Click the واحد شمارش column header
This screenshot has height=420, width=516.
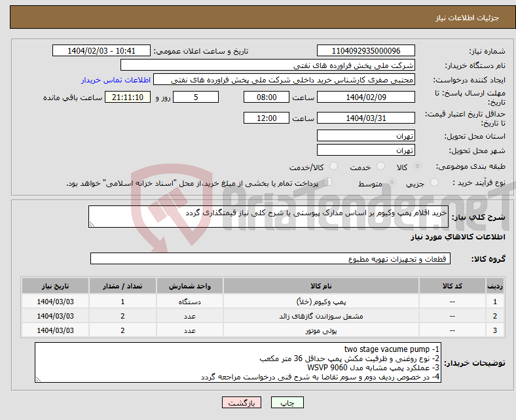click(x=190, y=286)
